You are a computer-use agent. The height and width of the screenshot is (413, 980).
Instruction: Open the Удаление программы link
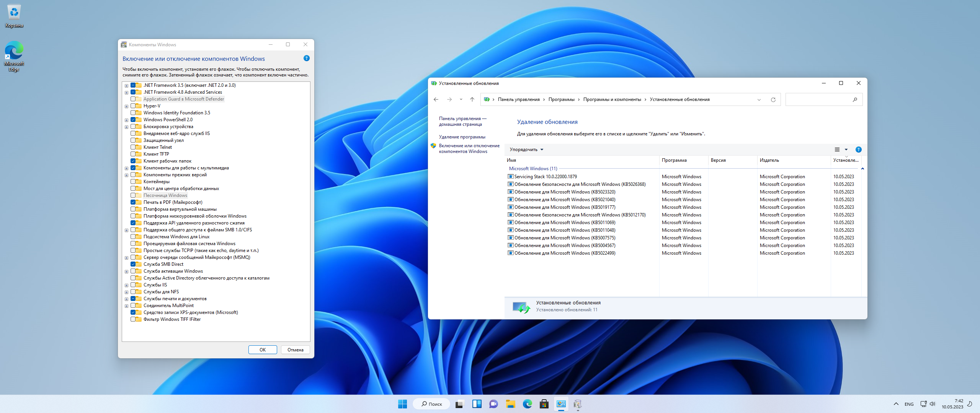462,137
